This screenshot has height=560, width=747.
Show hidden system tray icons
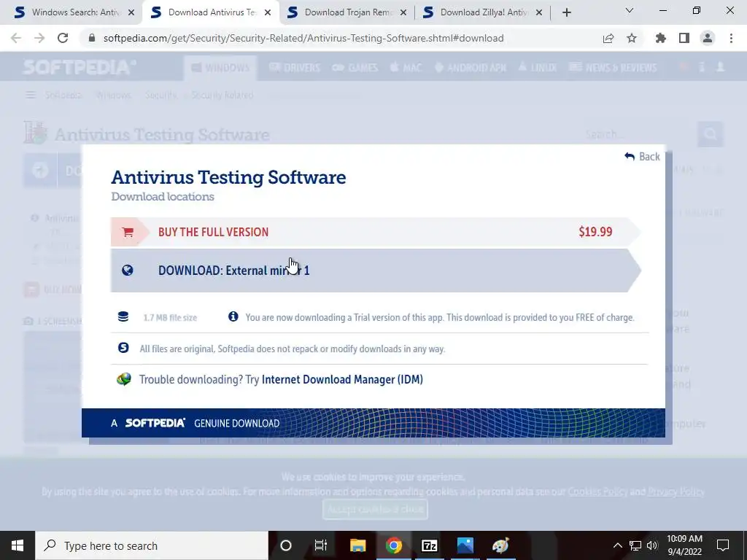(617, 545)
